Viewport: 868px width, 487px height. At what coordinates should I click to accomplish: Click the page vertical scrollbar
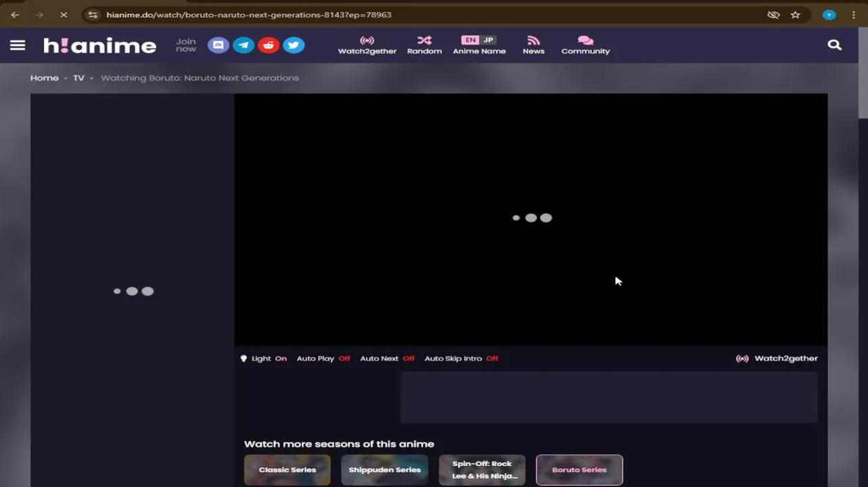coord(863,74)
